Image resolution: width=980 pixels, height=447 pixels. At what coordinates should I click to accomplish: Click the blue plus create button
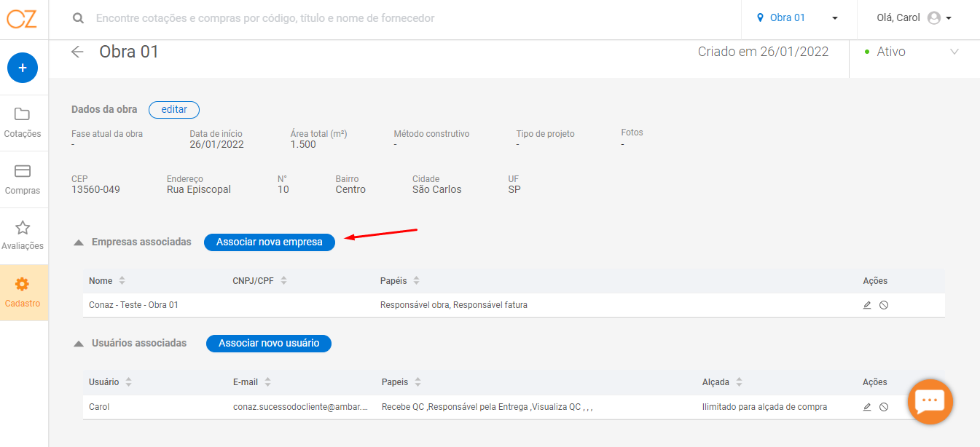(x=23, y=68)
